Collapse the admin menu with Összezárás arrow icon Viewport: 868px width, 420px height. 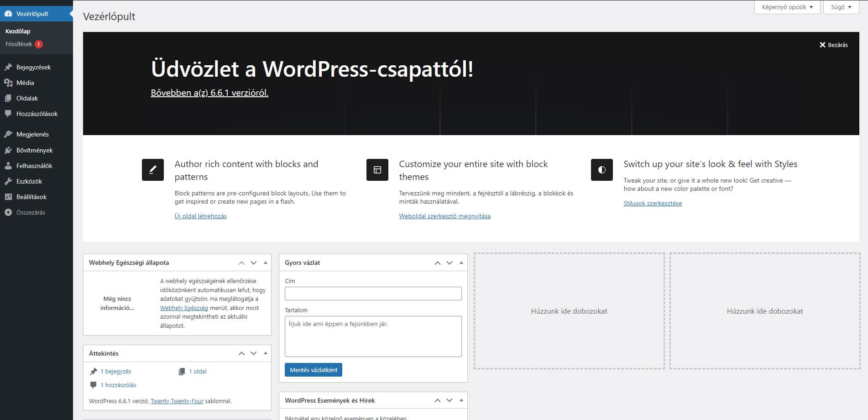click(x=8, y=212)
